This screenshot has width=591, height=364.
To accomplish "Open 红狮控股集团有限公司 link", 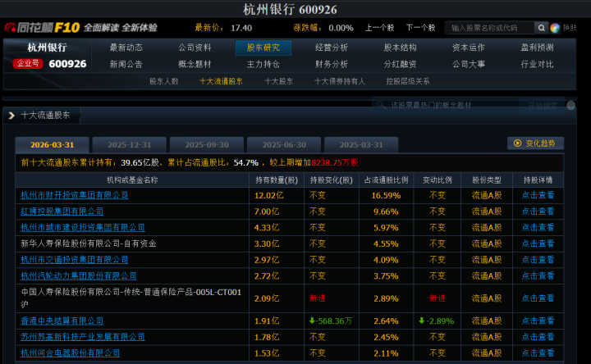I will 62,212.
